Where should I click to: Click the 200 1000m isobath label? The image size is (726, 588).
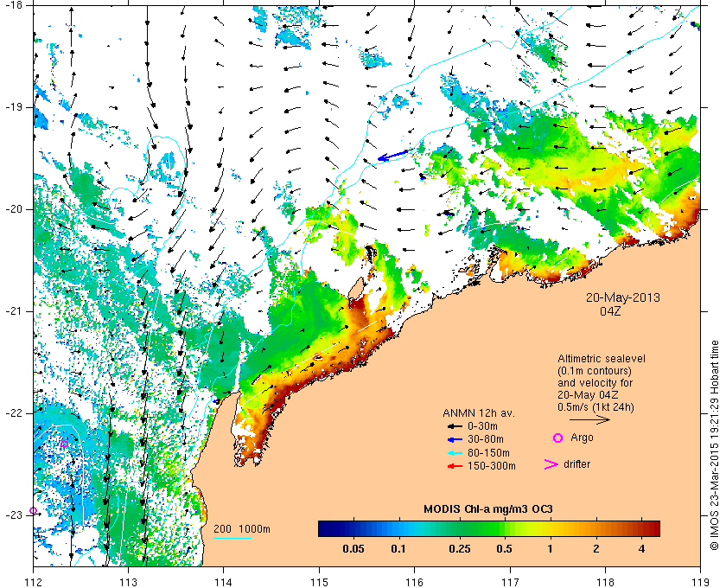click(x=242, y=529)
